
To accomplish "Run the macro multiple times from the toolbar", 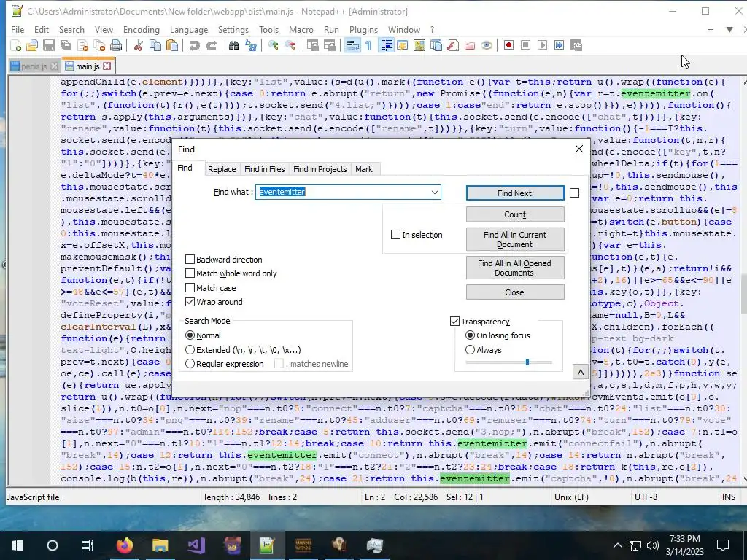I will coord(559,45).
